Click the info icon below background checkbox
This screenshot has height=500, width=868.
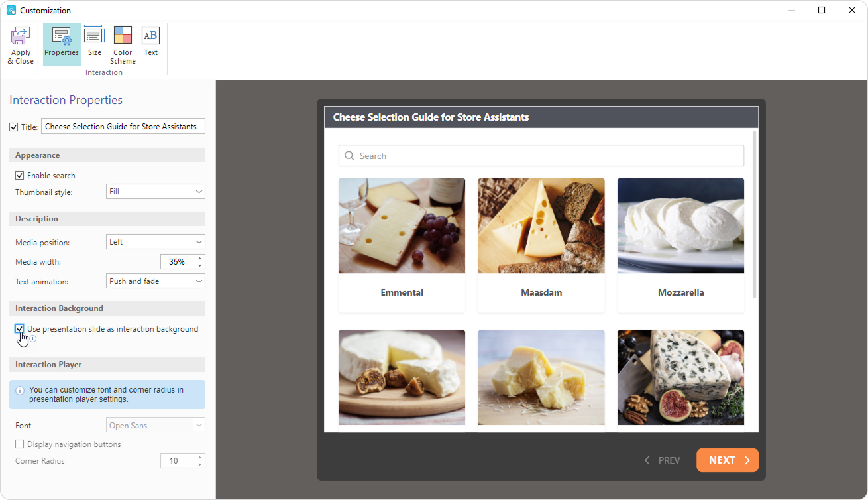(33, 339)
